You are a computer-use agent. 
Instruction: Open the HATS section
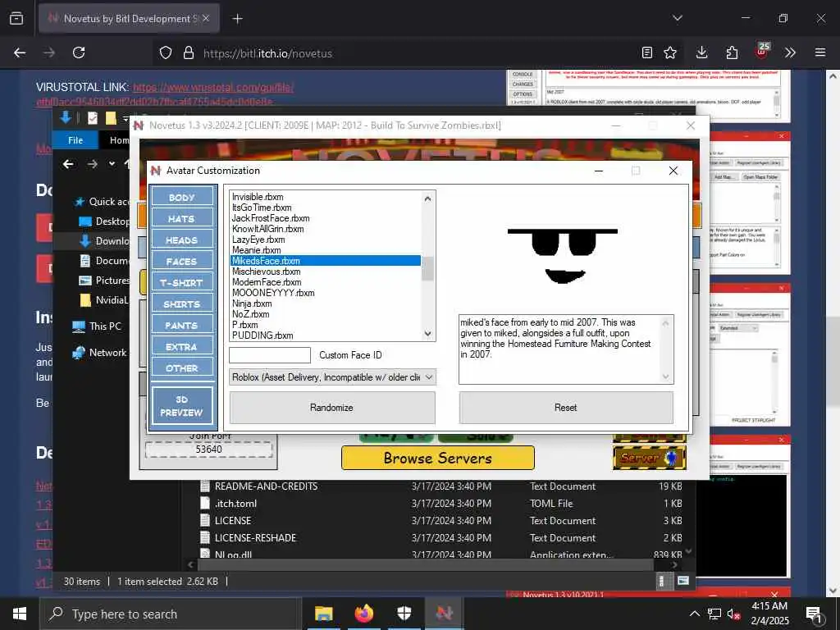(181, 218)
